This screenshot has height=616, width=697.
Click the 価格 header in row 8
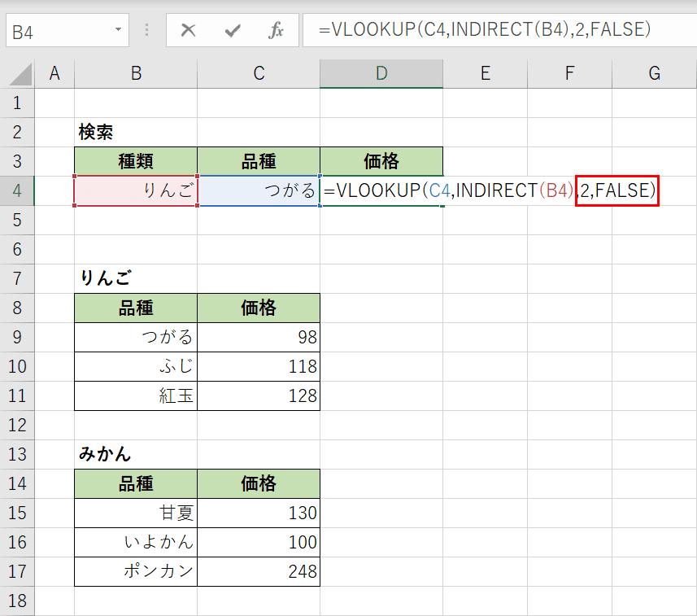point(259,308)
